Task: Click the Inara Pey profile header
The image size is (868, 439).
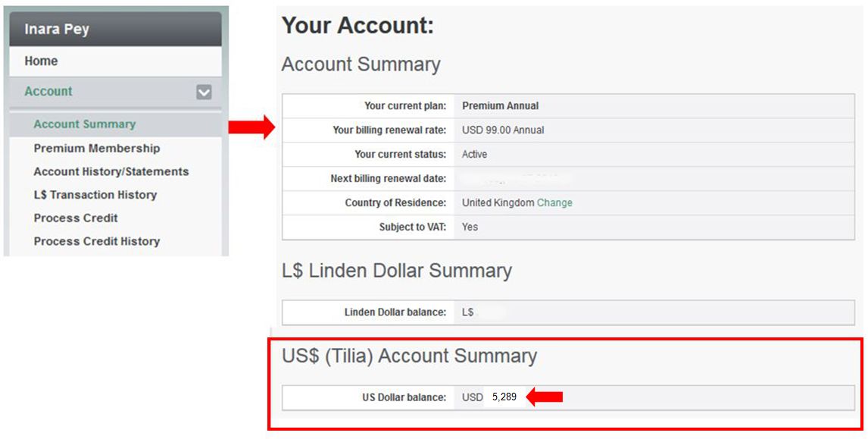Action: point(57,30)
